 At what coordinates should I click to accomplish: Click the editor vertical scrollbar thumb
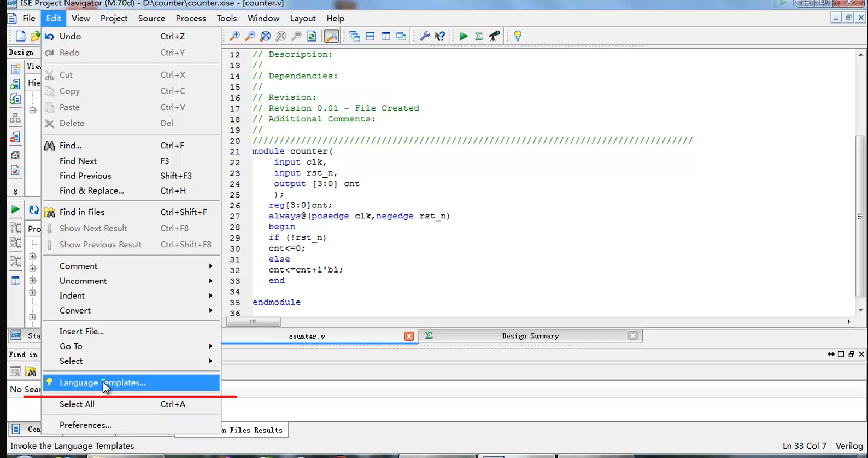tap(860, 216)
